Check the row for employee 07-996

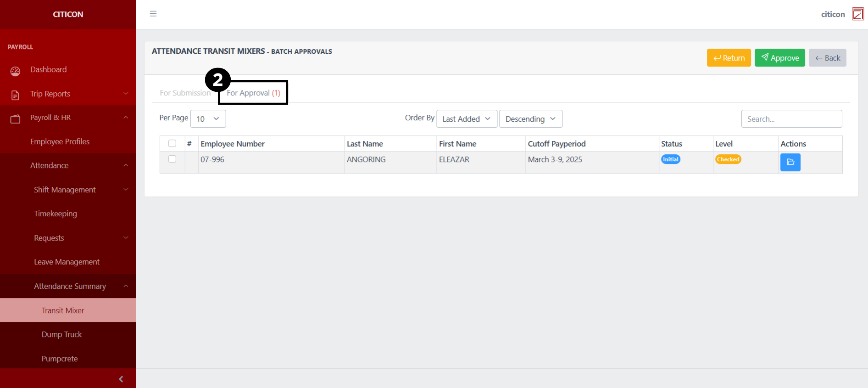point(172,159)
